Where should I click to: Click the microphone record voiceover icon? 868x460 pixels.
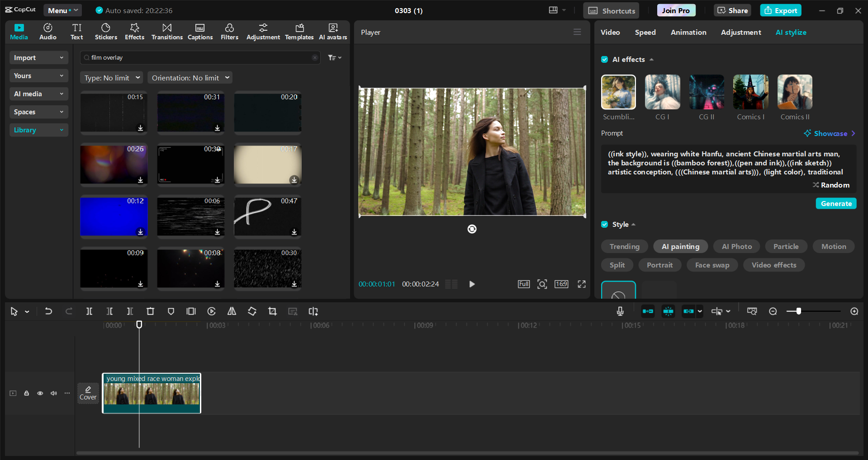[620, 311]
